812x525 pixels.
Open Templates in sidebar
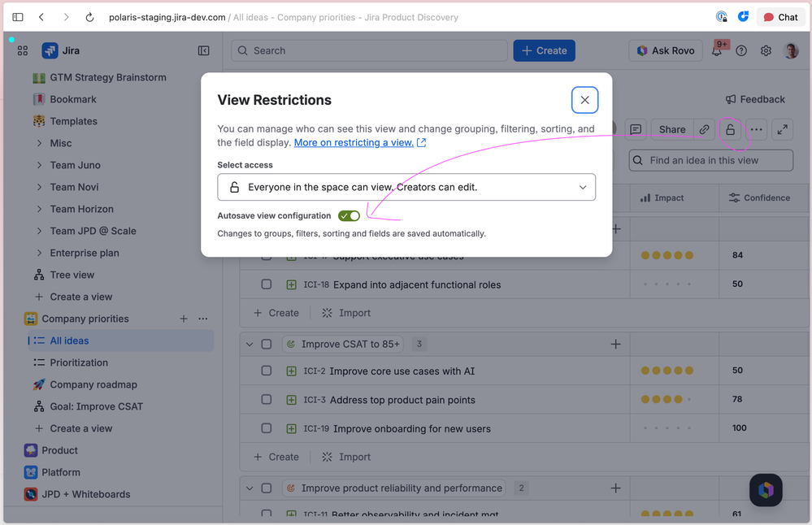pos(73,121)
